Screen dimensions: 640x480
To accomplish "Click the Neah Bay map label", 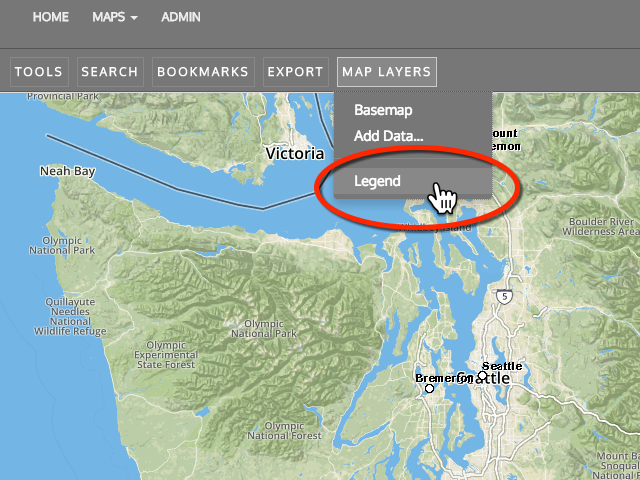I will pos(67,172).
